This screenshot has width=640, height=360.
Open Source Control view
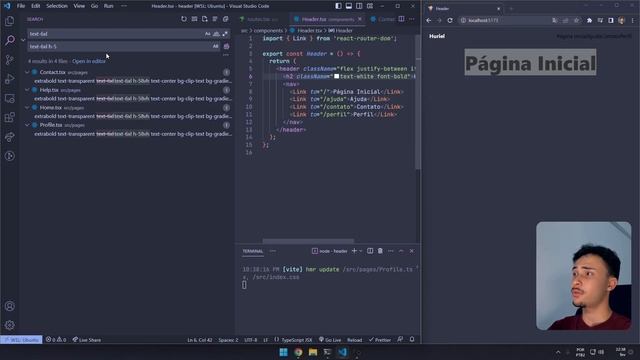coord(9,60)
